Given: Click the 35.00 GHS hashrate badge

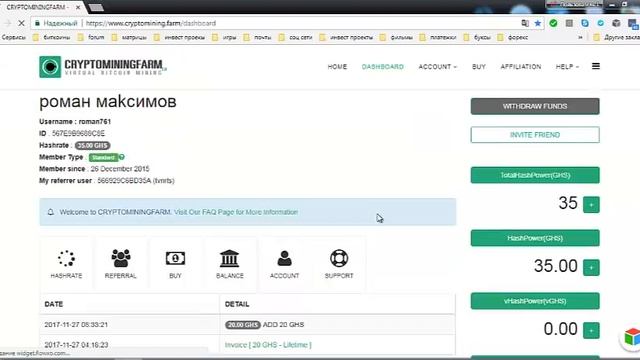Looking at the screenshot, I should point(92,145).
